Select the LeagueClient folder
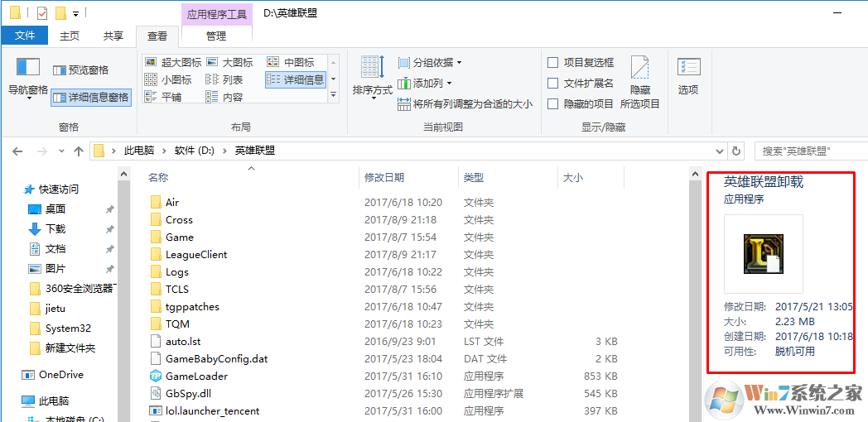Screen dimensions: 868x422 [195, 254]
